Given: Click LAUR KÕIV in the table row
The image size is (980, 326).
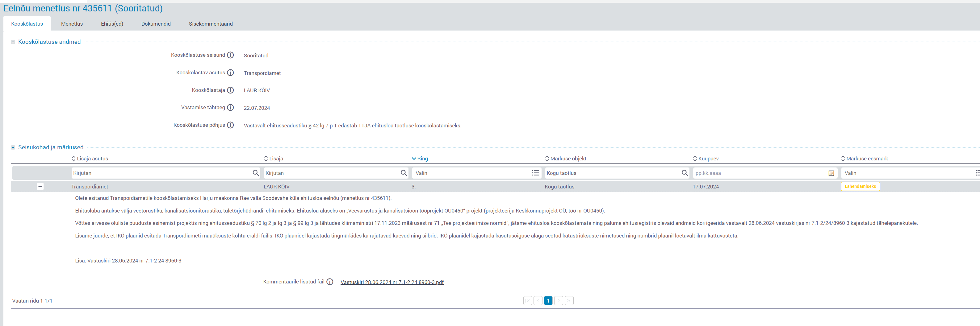Looking at the screenshot, I should [x=277, y=187].
